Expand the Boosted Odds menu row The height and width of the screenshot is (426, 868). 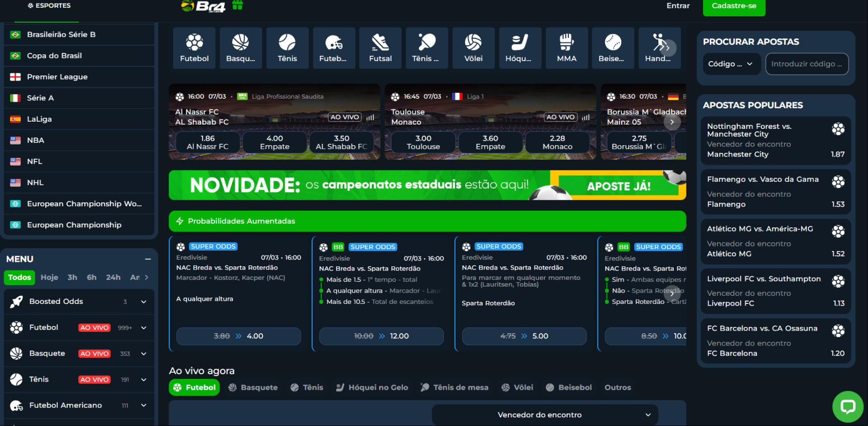(144, 302)
